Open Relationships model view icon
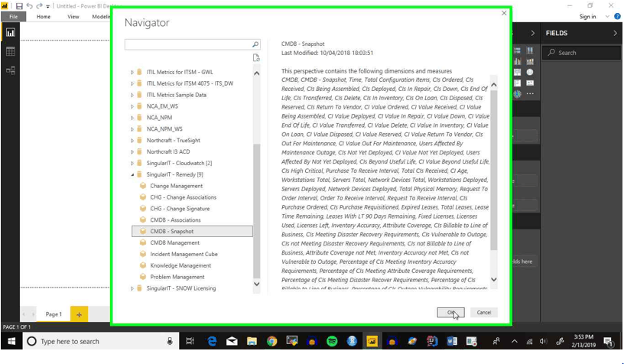The width and height of the screenshot is (624, 364). point(11,71)
